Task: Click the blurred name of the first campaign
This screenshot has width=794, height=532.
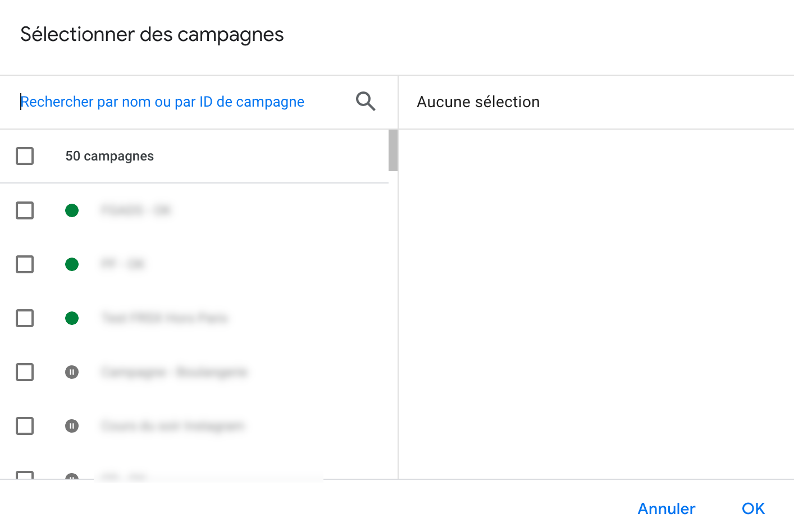Action: [x=136, y=210]
